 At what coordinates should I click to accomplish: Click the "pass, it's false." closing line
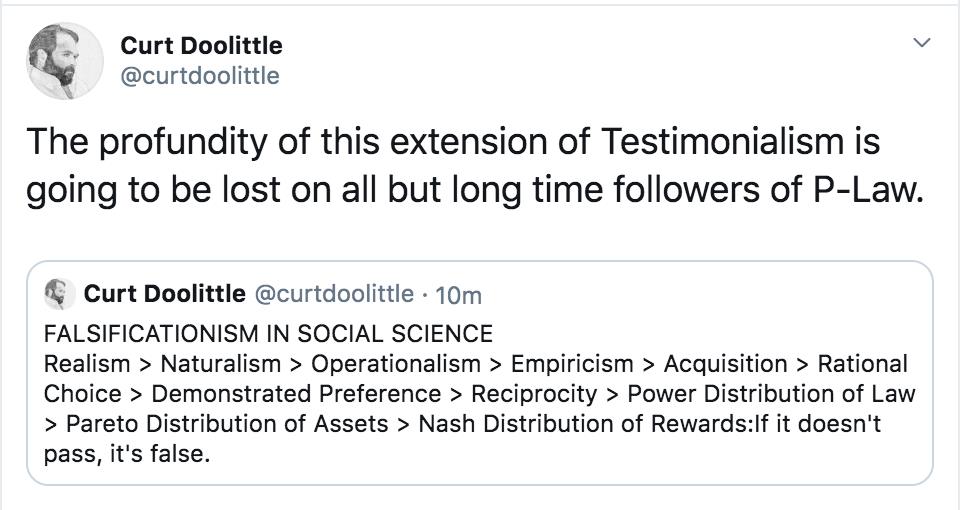(129, 453)
